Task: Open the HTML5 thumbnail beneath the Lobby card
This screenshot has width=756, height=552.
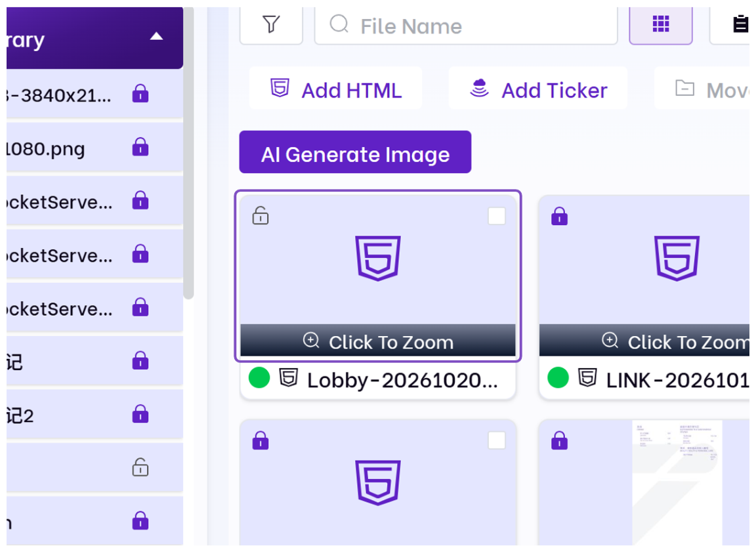Action: (x=378, y=482)
